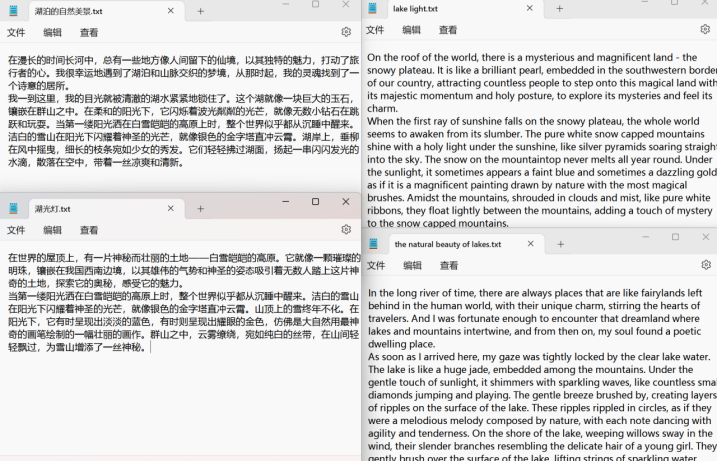Add new tab in natural beauty of lakes window
718x461 pixels.
pos(560,244)
